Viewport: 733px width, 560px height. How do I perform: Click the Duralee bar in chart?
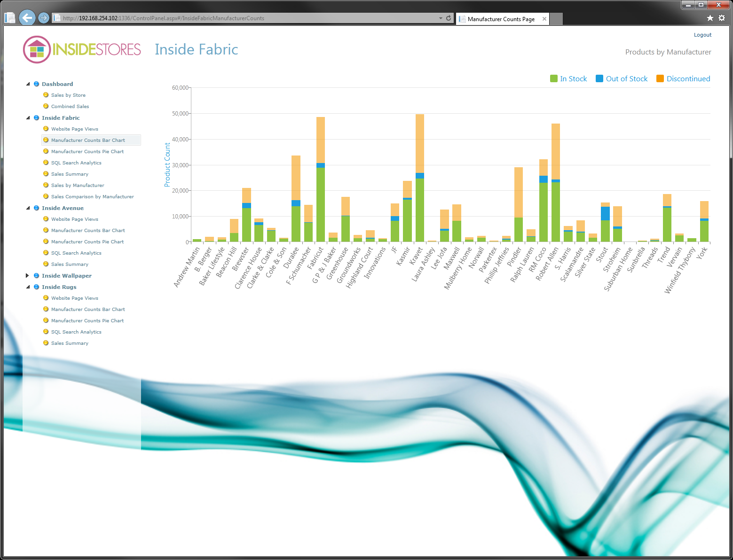(x=296, y=199)
